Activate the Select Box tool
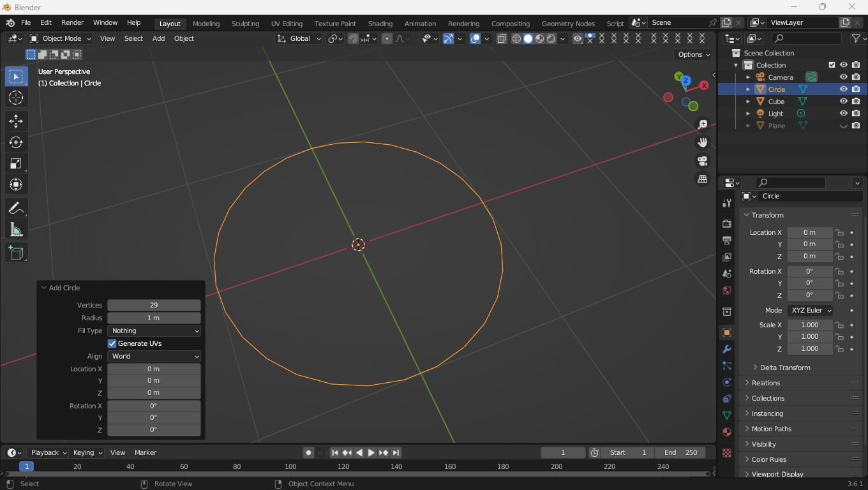 pyautogui.click(x=16, y=77)
